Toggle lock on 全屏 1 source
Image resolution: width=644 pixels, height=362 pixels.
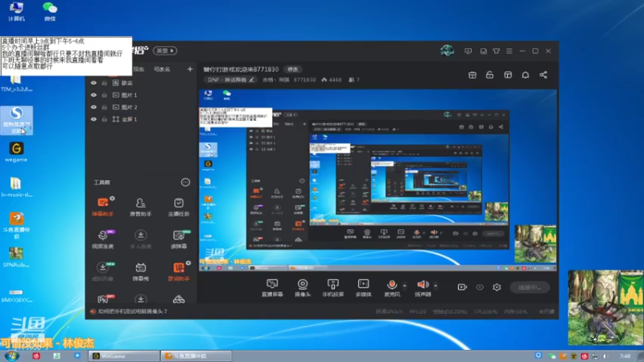point(105,119)
